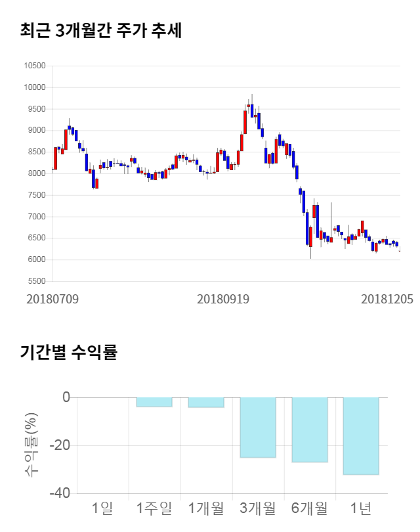
Task: Click the 1일 x-axis label
Action: pyautogui.click(x=102, y=508)
